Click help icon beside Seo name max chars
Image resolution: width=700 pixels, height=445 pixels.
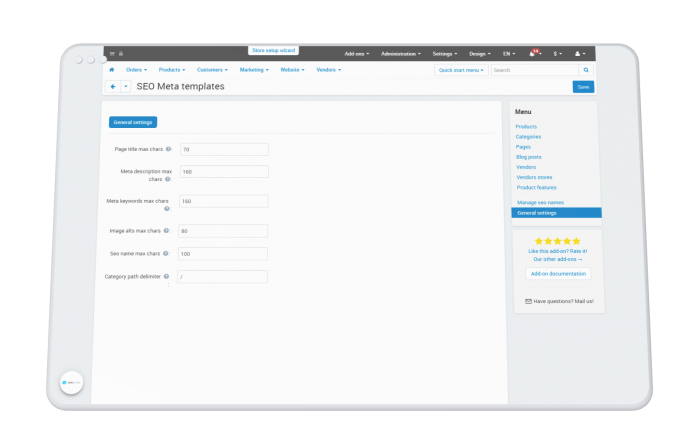tap(166, 254)
